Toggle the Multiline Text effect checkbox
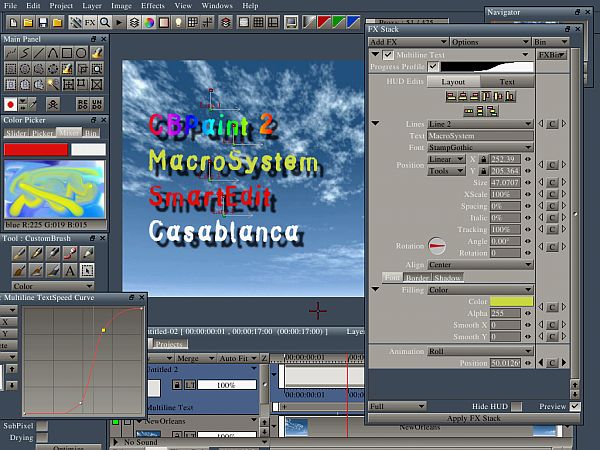Image resolution: width=600 pixels, height=450 pixels. [388, 55]
